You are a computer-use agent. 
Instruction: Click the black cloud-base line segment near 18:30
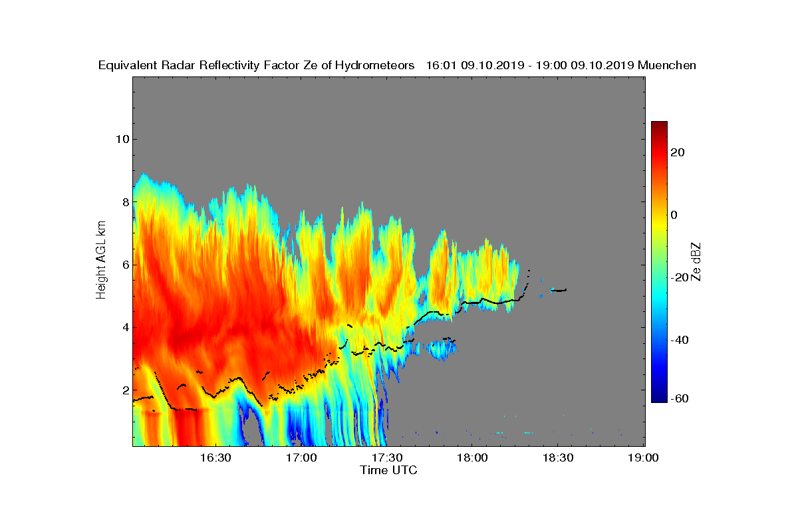click(559, 290)
